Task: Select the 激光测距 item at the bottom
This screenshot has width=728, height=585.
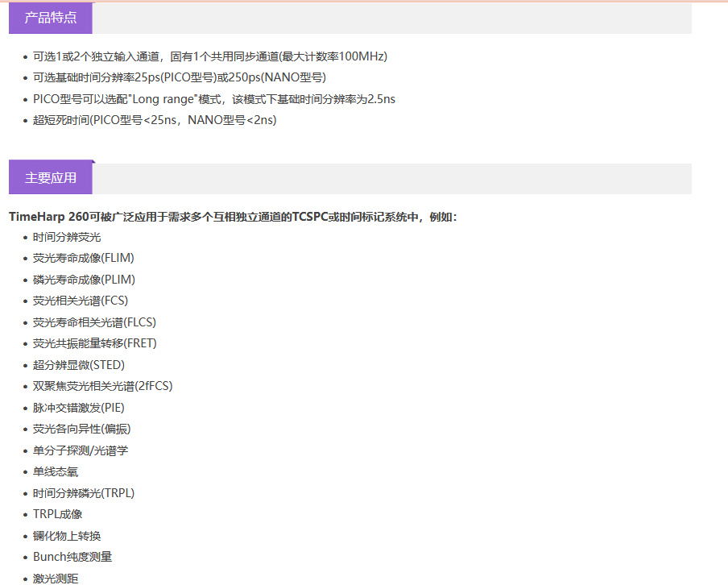Action: (56, 578)
